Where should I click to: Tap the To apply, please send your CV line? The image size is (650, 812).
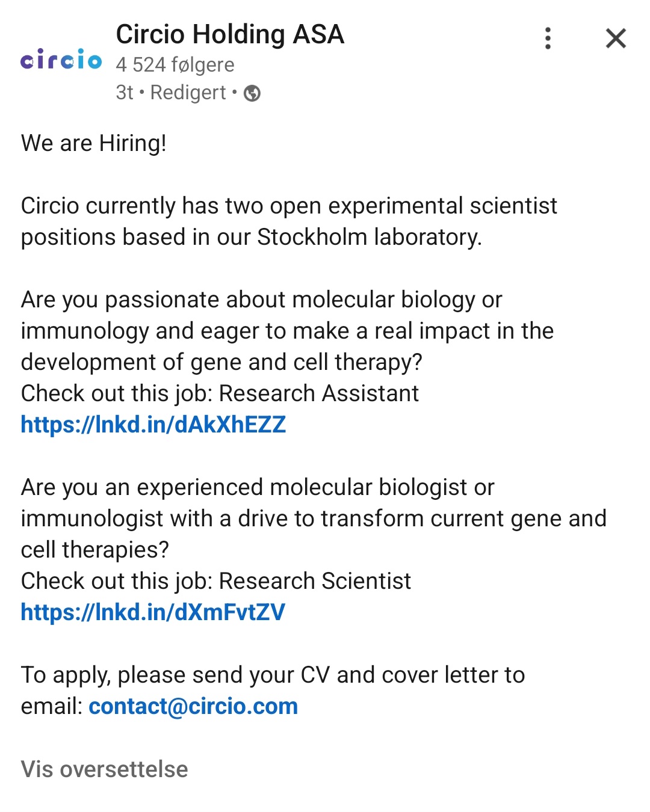pos(273,675)
